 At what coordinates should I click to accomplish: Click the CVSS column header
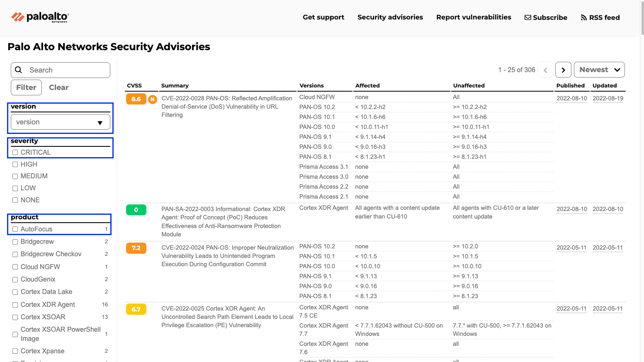tap(134, 85)
